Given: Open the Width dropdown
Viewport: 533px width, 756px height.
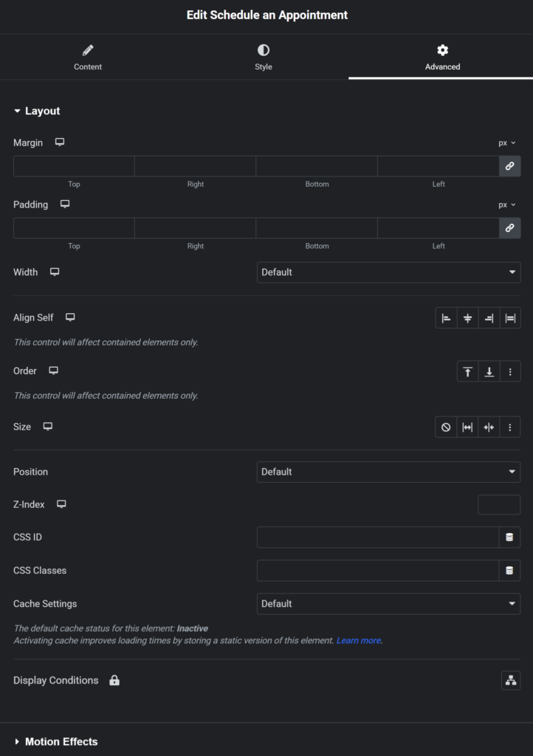Looking at the screenshot, I should 388,272.
